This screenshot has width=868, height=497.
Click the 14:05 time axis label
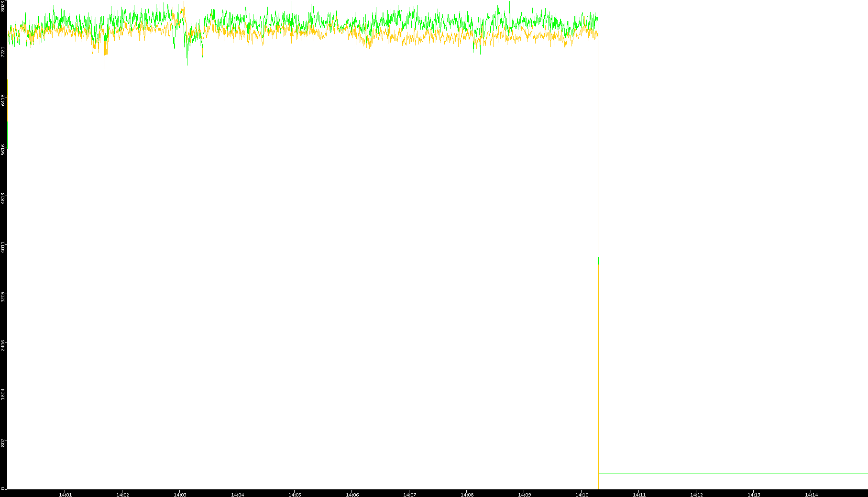click(x=295, y=495)
